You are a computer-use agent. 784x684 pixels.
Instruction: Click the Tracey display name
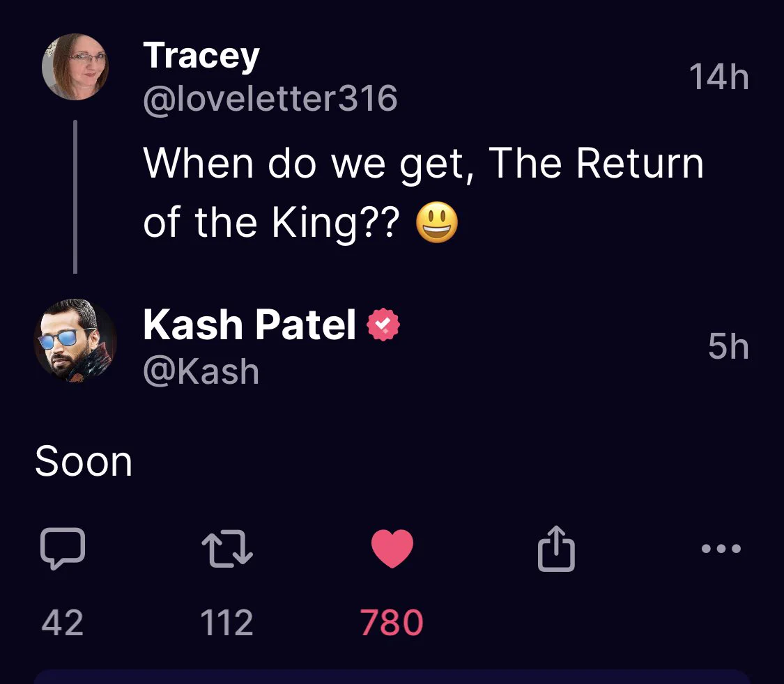[x=201, y=56]
